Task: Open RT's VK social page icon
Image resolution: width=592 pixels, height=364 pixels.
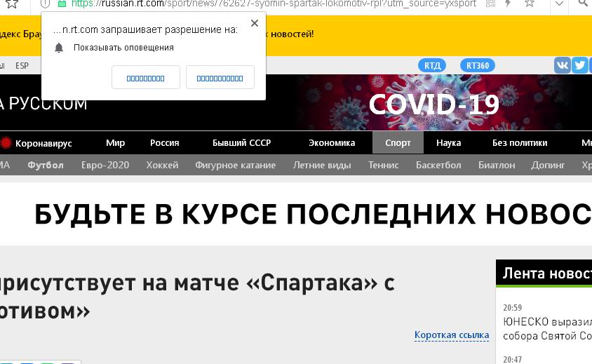Action: [x=562, y=65]
